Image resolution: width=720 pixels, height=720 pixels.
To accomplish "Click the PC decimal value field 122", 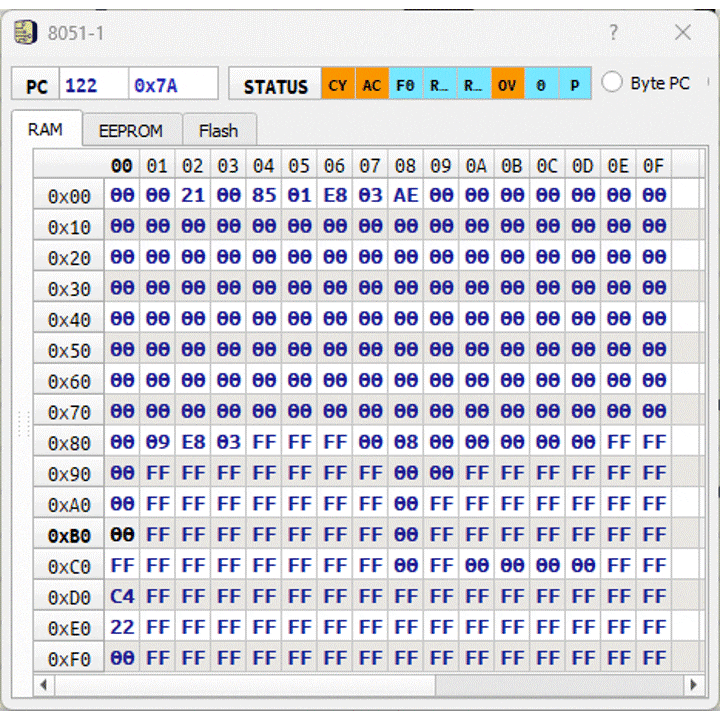I will coord(94,84).
